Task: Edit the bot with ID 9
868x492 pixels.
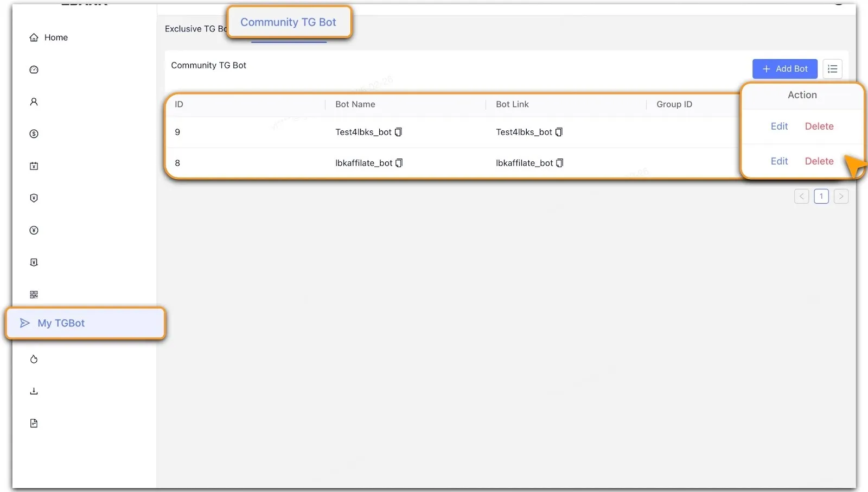Action: 779,126
